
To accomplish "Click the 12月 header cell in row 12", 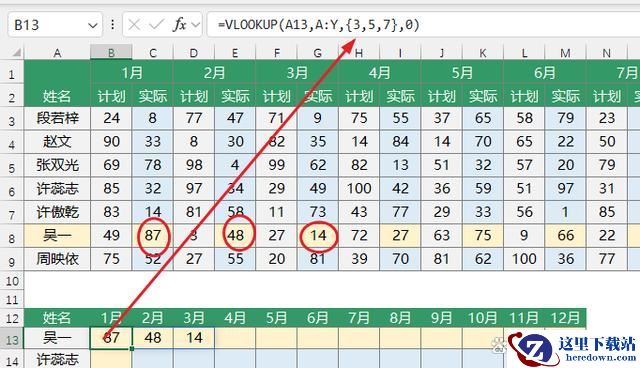I will [x=565, y=318].
